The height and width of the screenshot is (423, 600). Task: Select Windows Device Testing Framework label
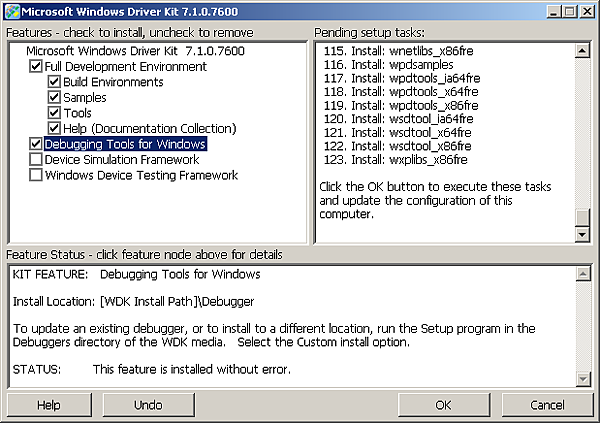[x=141, y=175]
